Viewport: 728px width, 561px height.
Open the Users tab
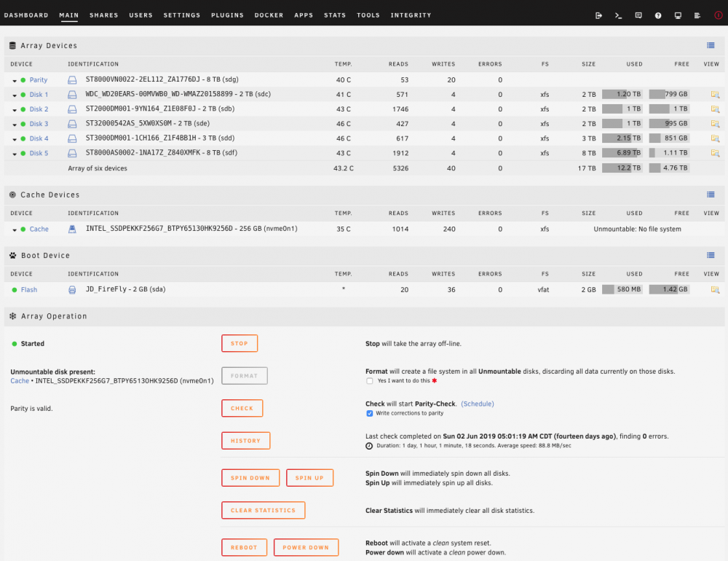pos(141,15)
